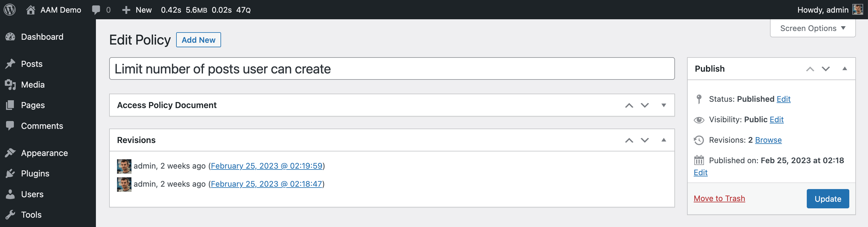Screen dimensions: 868x227
Task: Click the Update button
Action: [x=828, y=199]
